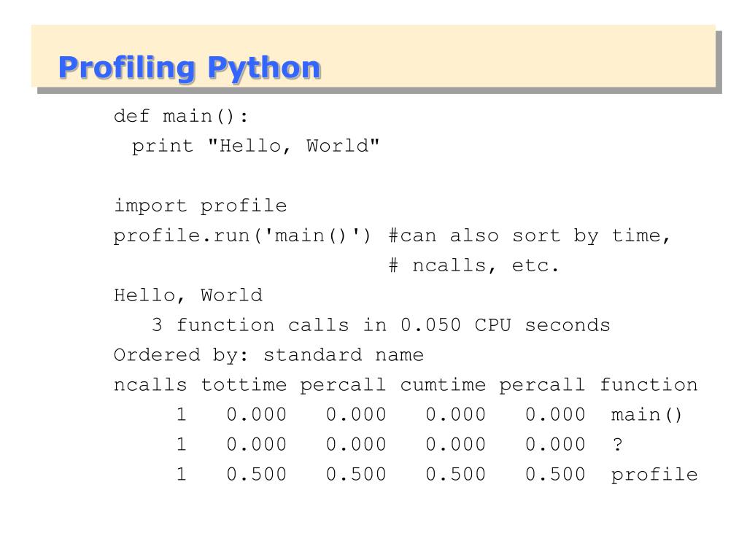Select the def main() code line
This screenshot has height=560, width=747.
182,116
